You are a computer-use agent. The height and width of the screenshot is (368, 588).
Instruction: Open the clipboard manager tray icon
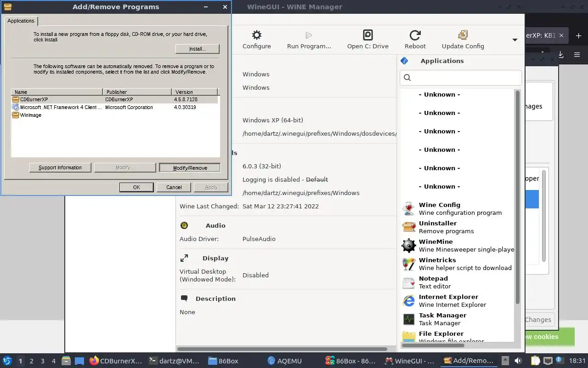pyautogui.click(x=536, y=361)
